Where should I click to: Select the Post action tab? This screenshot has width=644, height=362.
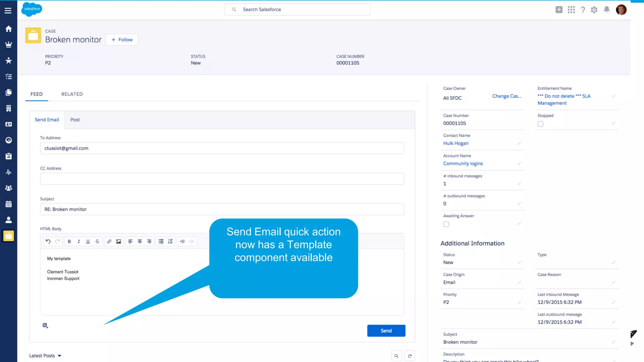75,120
